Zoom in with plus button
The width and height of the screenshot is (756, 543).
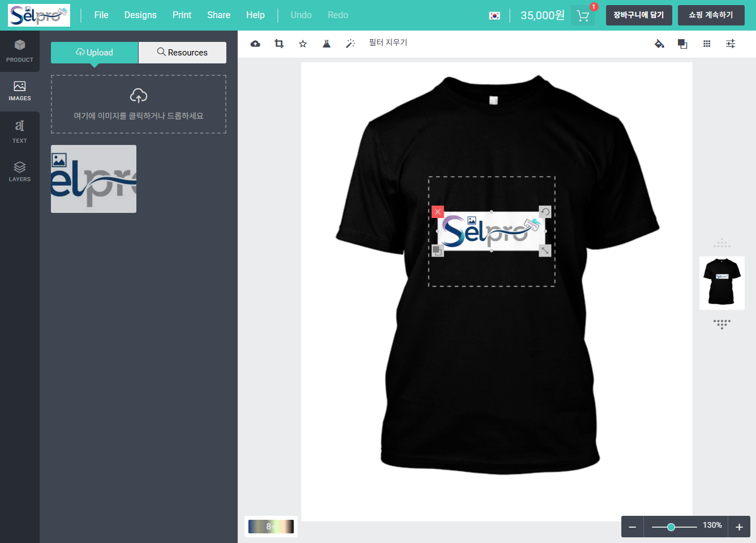pyautogui.click(x=739, y=527)
